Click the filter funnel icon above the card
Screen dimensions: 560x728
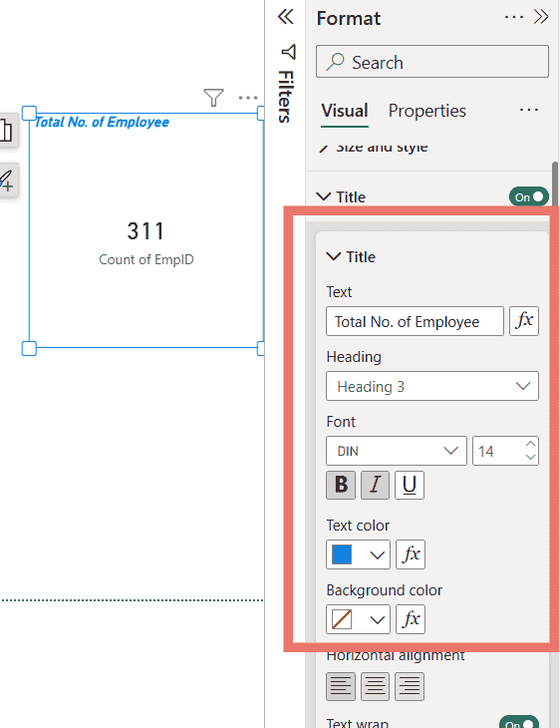click(213, 98)
